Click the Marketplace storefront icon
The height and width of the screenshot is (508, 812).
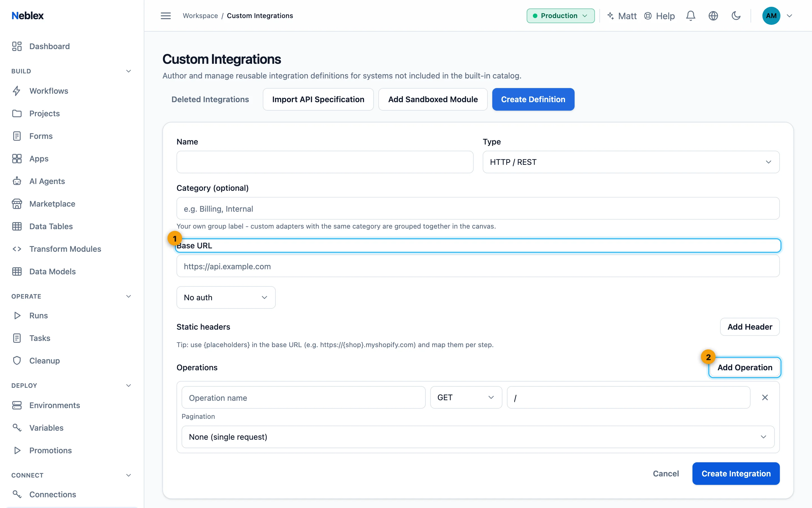(x=17, y=204)
